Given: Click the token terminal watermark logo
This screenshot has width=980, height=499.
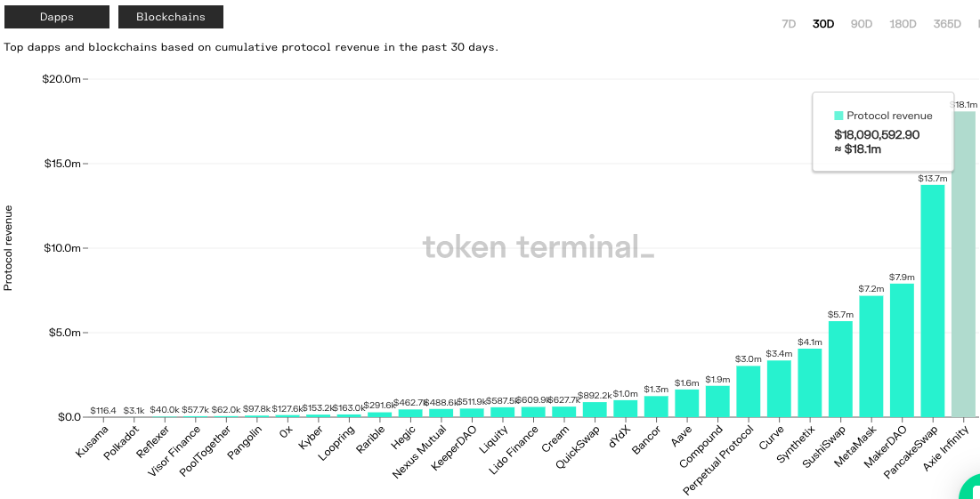Looking at the screenshot, I should coord(538,246).
